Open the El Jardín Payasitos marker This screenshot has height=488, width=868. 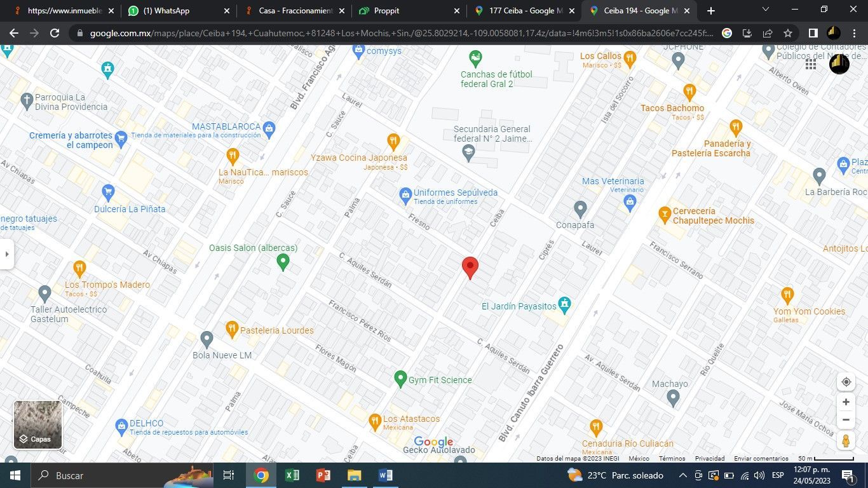564,305
